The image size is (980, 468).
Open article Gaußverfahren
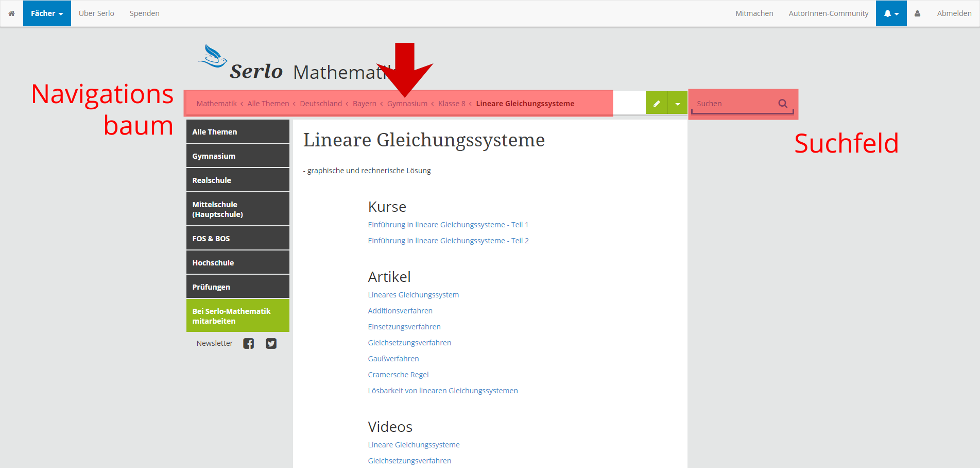[393, 359]
